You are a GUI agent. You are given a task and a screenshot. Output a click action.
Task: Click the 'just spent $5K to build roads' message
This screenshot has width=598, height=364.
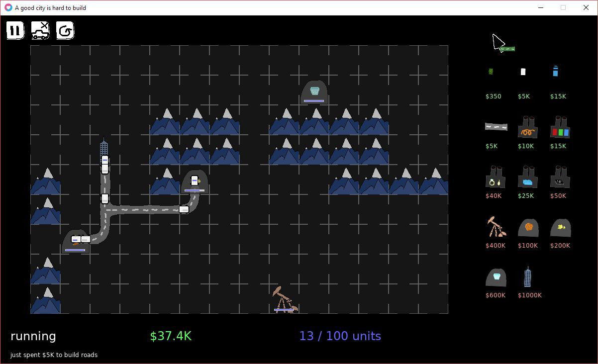point(54,355)
